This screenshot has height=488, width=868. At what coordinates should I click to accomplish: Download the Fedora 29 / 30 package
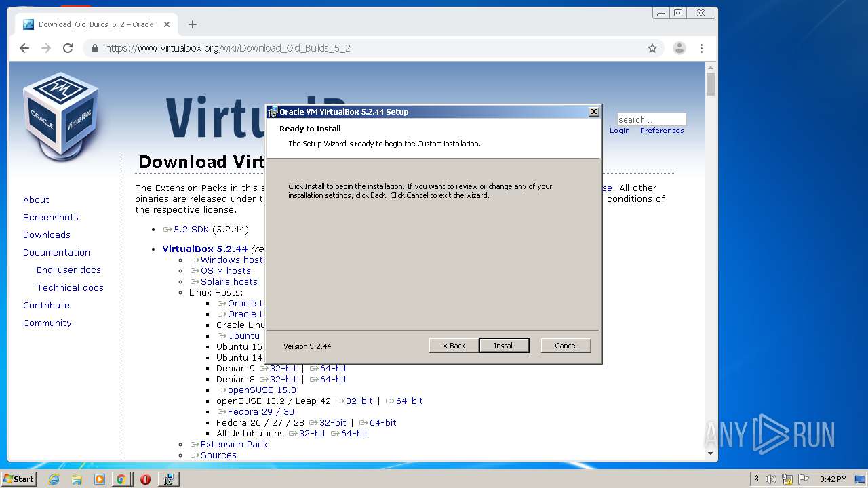(x=256, y=412)
